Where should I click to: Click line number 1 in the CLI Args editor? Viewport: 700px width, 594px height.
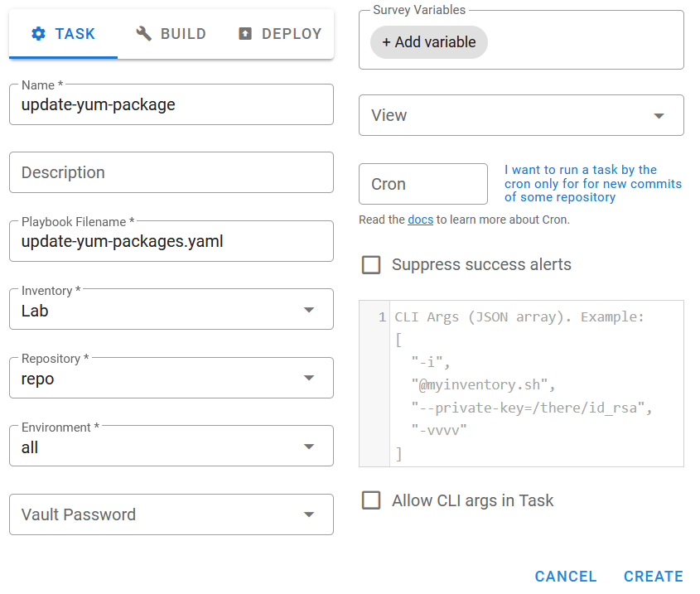pos(382,317)
